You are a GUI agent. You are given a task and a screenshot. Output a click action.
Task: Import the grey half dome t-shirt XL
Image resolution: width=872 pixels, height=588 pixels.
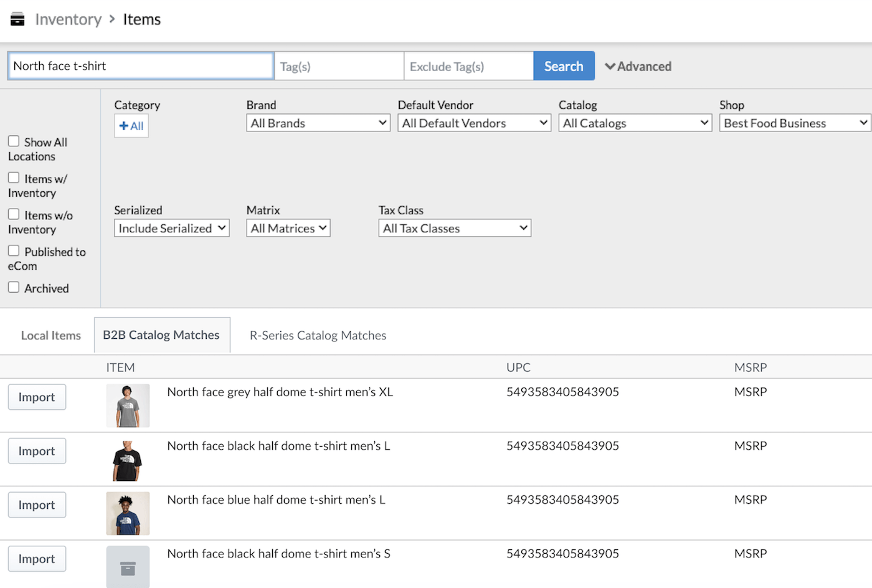[x=37, y=397]
